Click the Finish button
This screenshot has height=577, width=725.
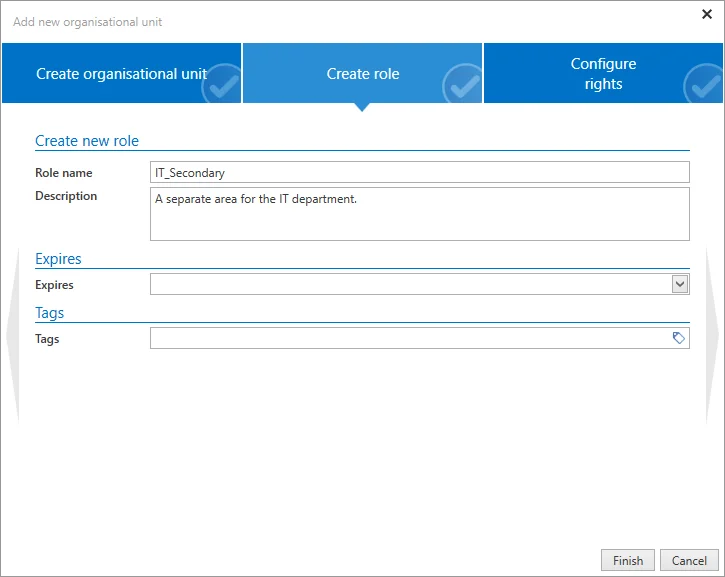click(627, 560)
